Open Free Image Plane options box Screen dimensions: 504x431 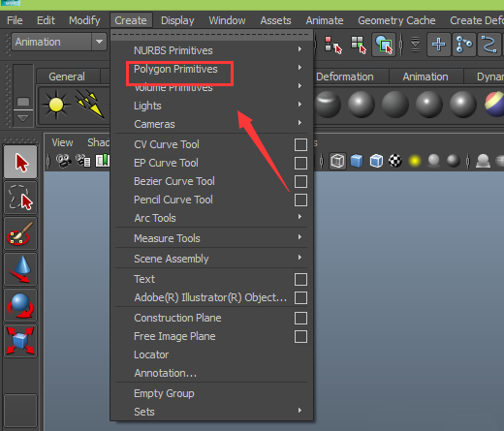(x=300, y=336)
